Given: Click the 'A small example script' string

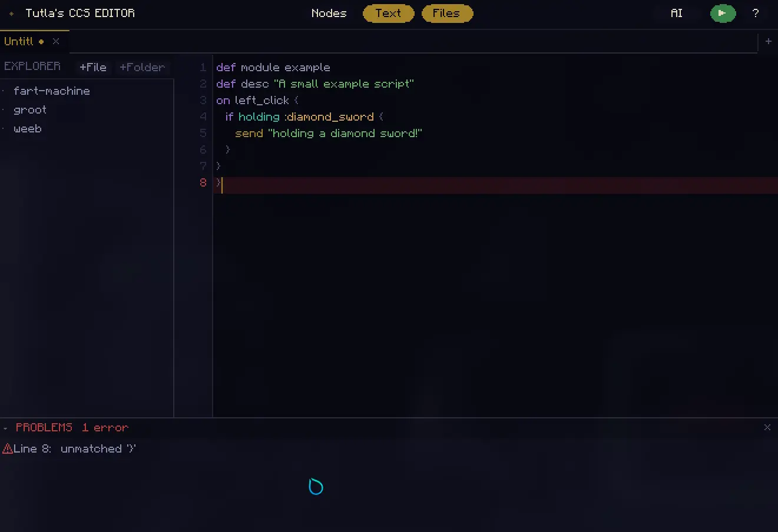Looking at the screenshot, I should [344, 84].
